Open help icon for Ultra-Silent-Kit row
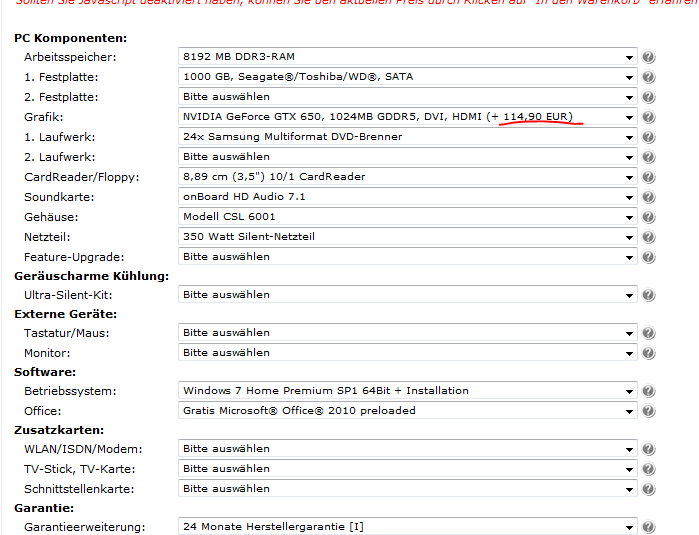The width and height of the screenshot is (699, 535). (x=649, y=295)
